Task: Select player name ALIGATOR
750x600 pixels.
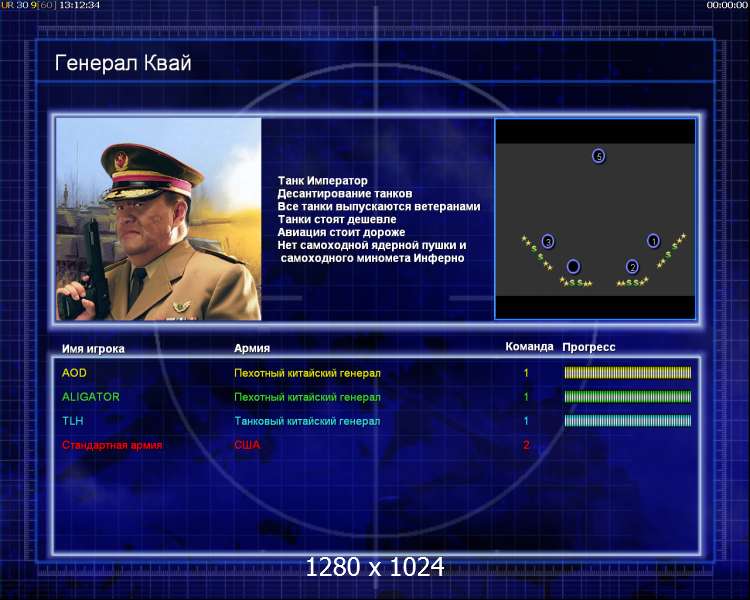Action: [91, 397]
